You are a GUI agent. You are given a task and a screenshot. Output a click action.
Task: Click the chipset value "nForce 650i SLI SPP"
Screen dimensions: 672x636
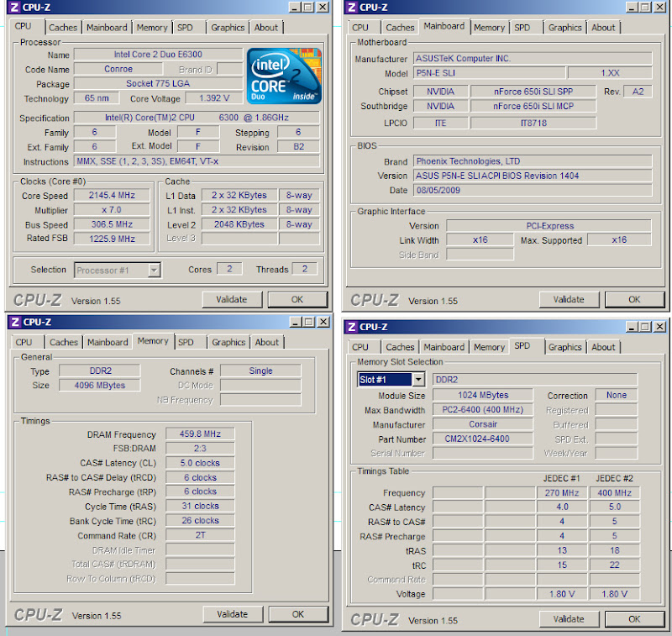pos(533,92)
